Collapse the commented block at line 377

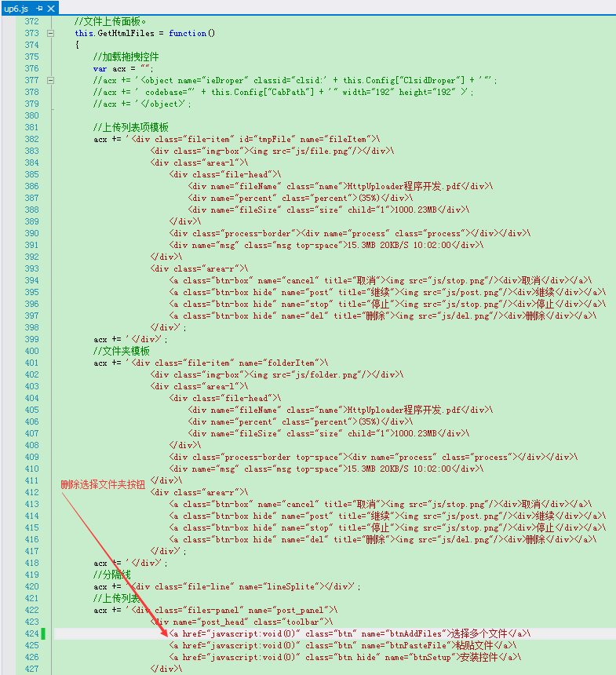point(51,80)
